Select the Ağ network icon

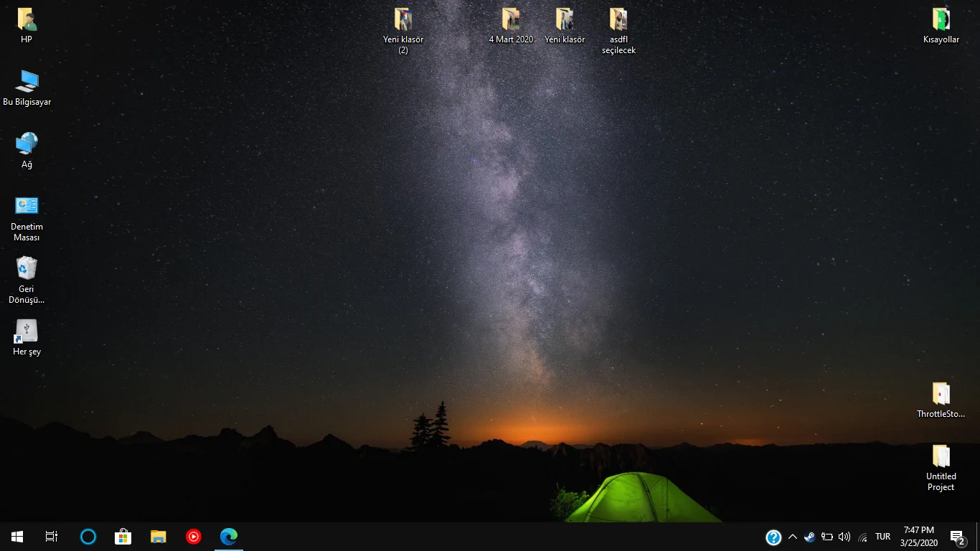27,144
